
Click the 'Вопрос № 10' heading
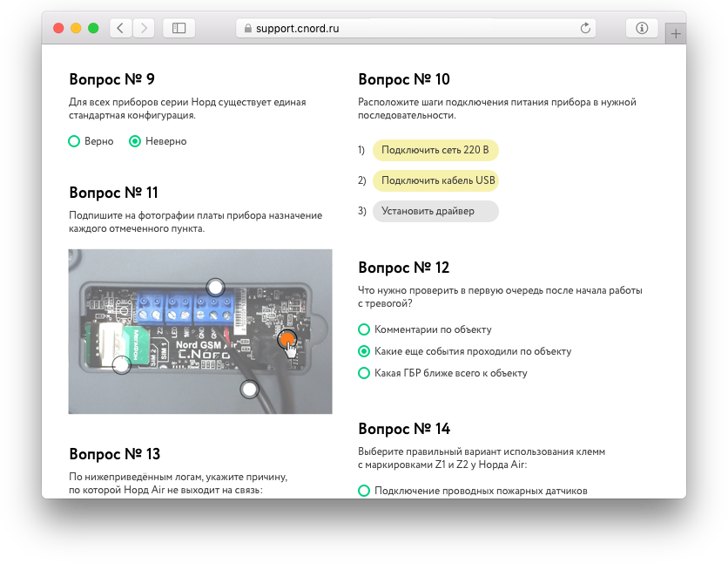(x=404, y=79)
